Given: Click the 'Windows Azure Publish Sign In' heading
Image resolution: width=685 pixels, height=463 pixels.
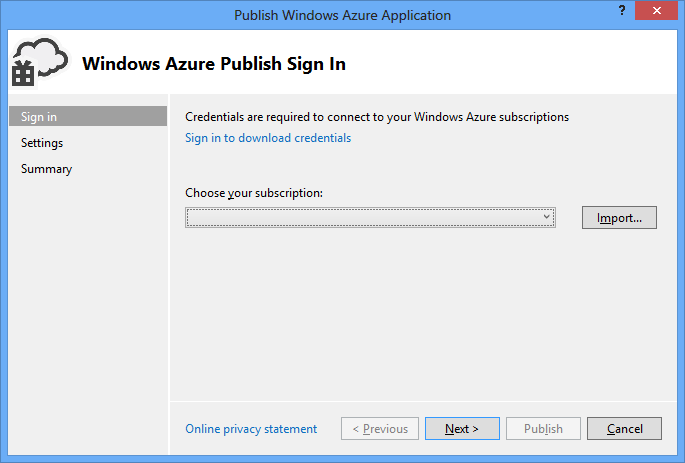Looking at the screenshot, I should tap(214, 64).
